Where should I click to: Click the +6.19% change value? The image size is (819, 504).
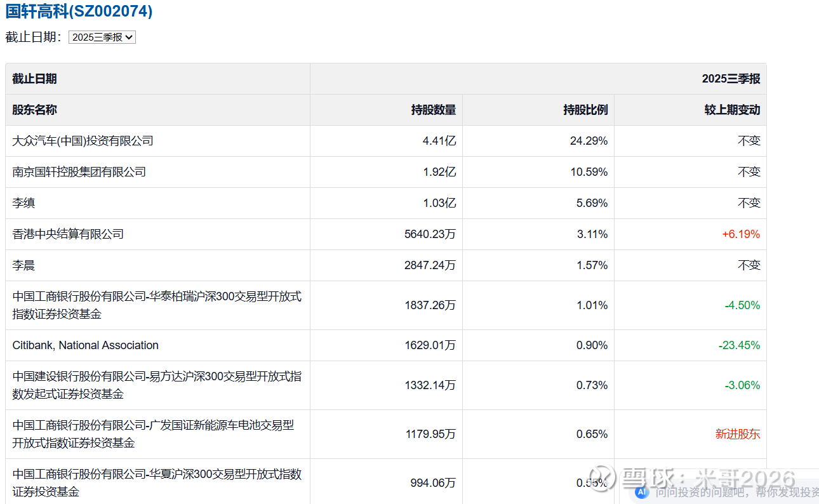(x=741, y=234)
